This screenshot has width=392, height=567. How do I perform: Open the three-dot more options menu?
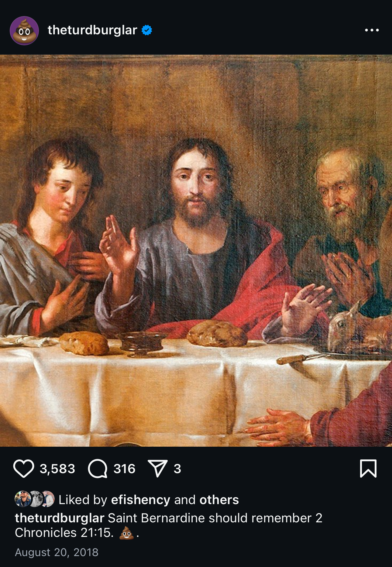(372, 30)
